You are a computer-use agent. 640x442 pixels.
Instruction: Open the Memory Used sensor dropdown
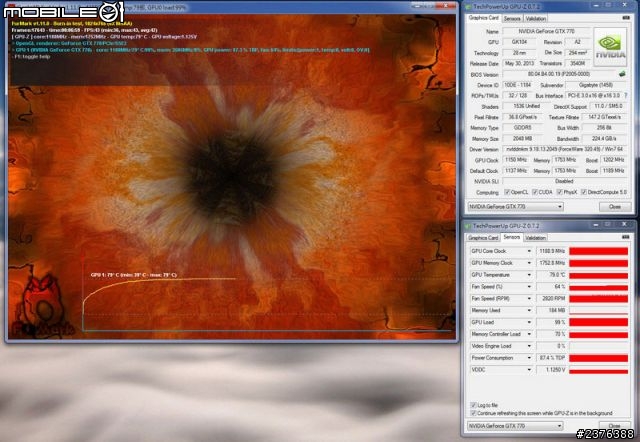[529, 310]
